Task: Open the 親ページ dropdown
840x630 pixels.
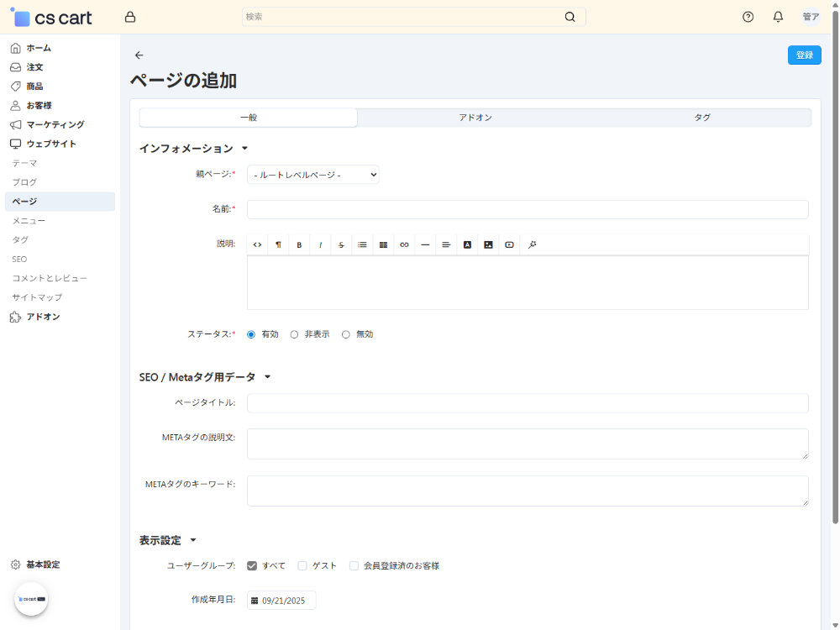Action: [x=312, y=175]
